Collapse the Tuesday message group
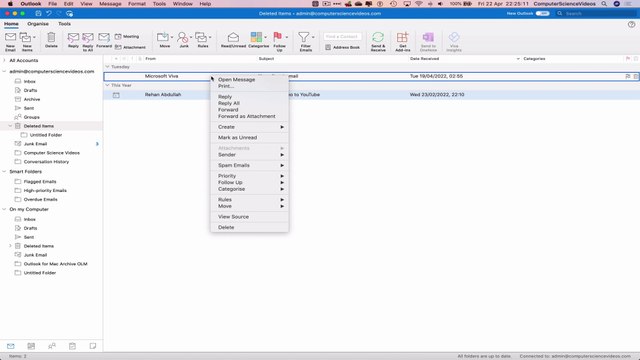Viewport: 640px width, 360px height. pos(107,67)
